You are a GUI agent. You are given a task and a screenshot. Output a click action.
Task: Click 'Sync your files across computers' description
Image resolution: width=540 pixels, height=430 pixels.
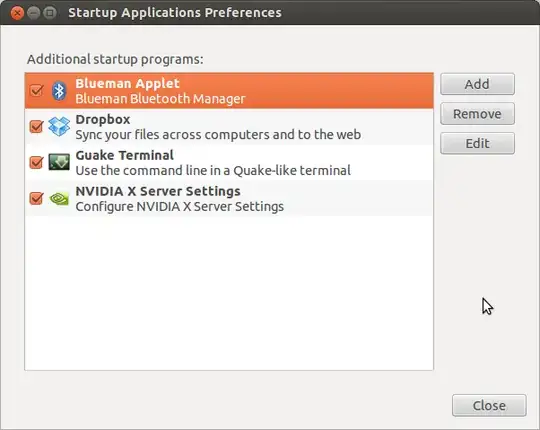point(218,135)
